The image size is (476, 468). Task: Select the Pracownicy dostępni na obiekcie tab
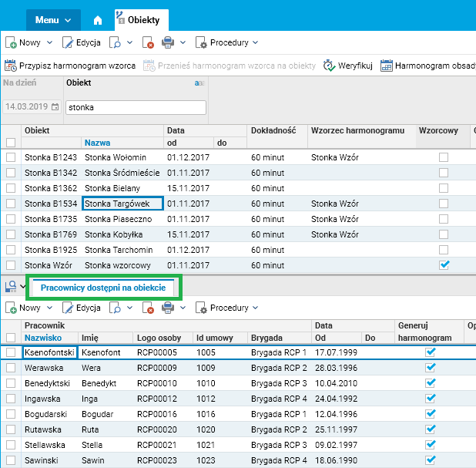pyautogui.click(x=102, y=287)
